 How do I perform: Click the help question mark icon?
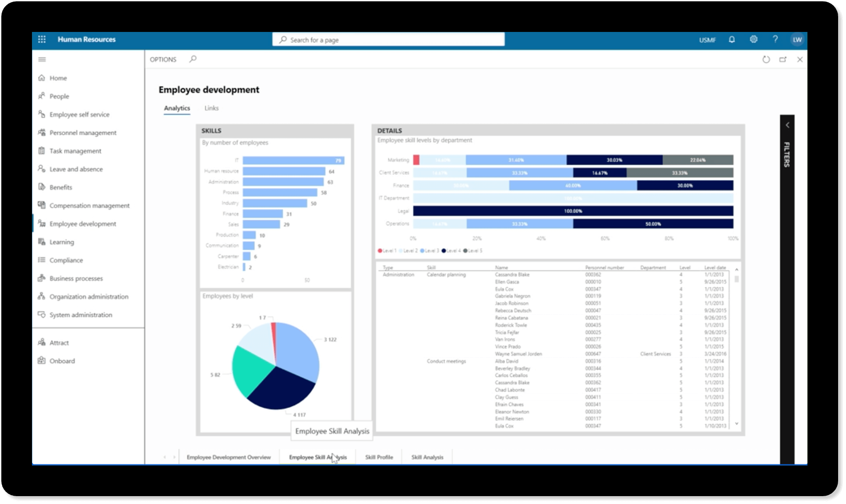[775, 39]
